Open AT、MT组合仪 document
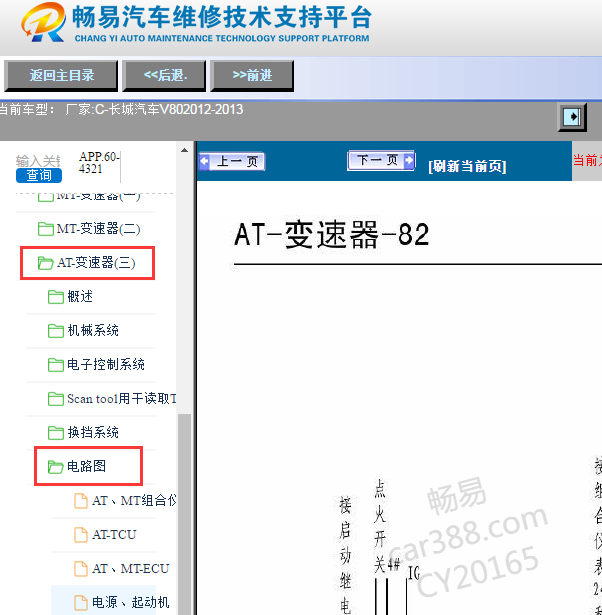602x615 pixels. click(x=134, y=501)
